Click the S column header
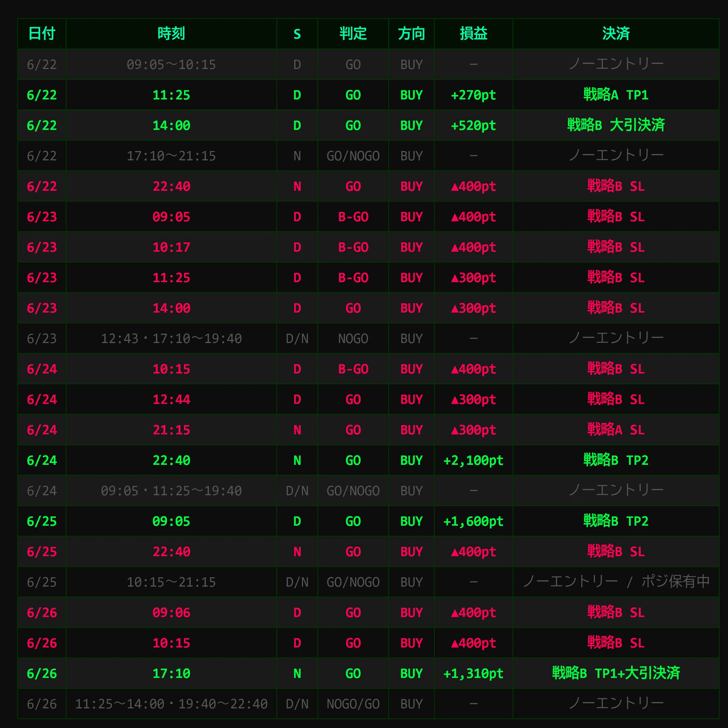Viewport: 728px width, 728px height. [297, 34]
